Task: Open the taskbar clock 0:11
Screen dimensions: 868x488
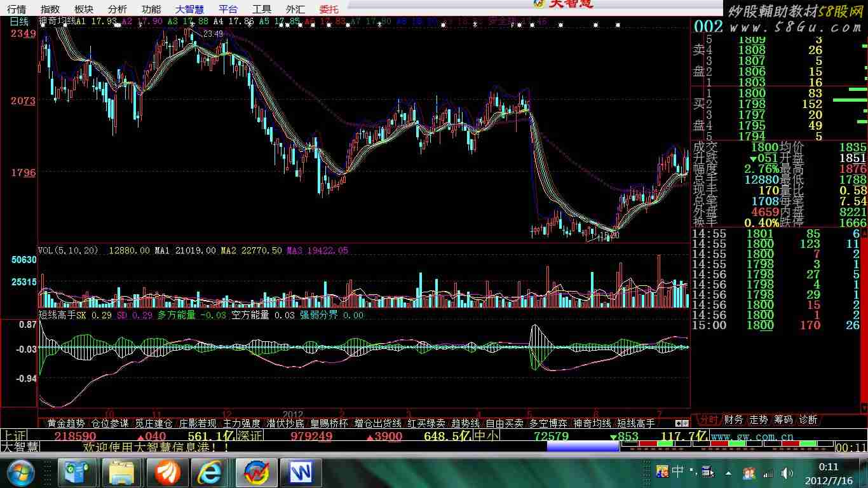Action: [829, 467]
